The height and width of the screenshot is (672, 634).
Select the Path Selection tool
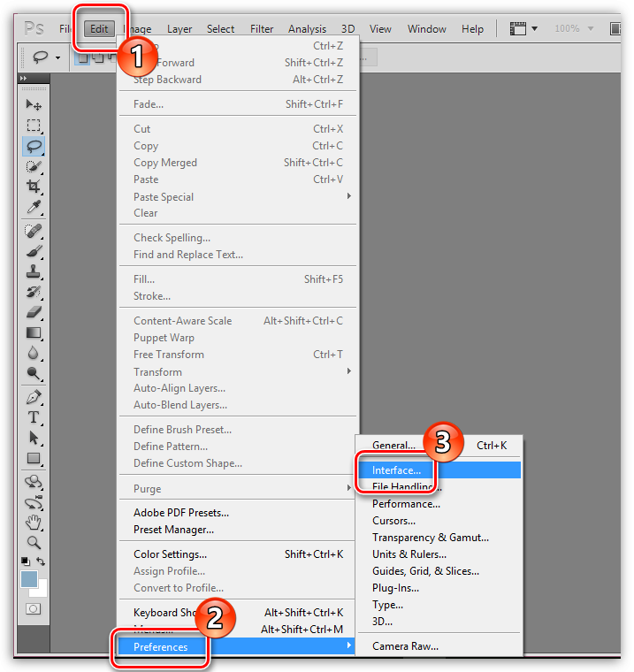click(x=34, y=438)
